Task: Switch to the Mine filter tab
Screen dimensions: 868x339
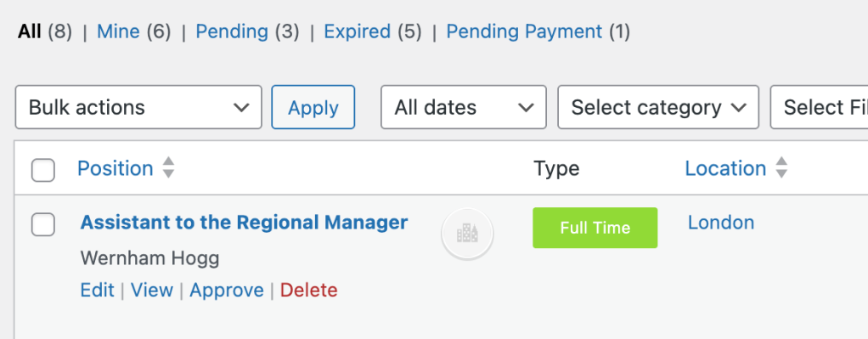Action: (x=118, y=31)
